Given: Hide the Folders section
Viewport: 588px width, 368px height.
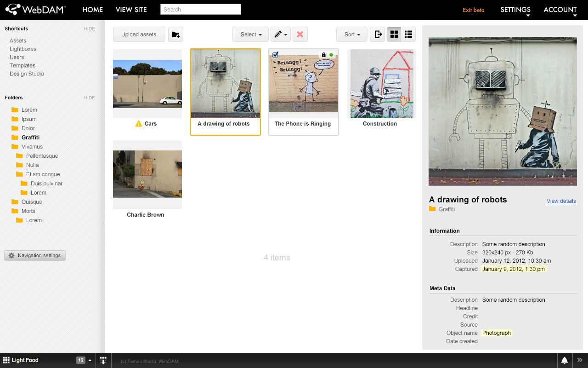Looking at the screenshot, I should coord(90,98).
